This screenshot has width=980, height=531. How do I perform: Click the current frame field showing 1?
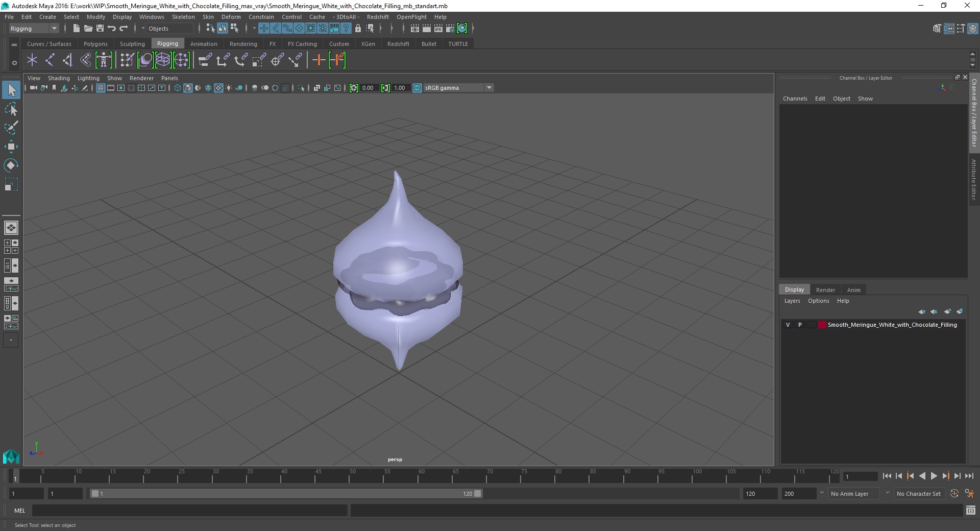[860, 477]
